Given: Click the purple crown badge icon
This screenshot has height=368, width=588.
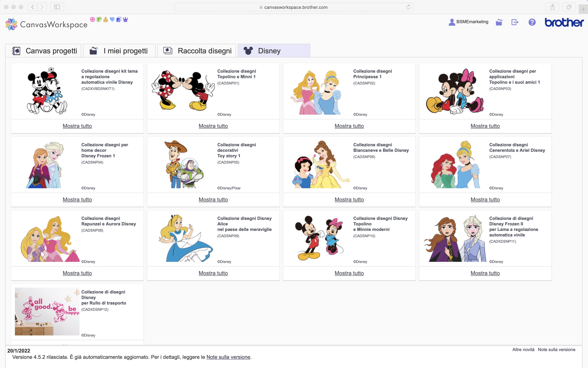Looking at the screenshot, I should pos(125,20).
